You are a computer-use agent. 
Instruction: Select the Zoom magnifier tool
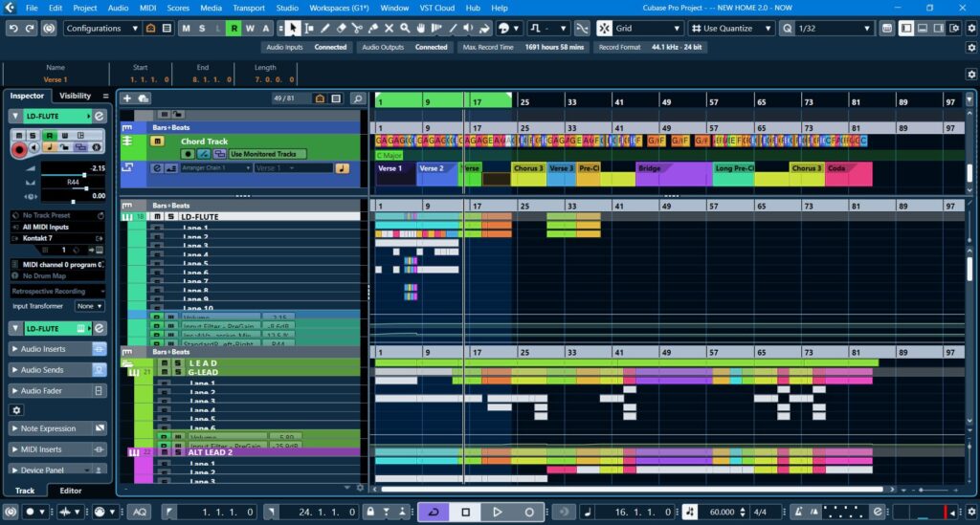click(405, 28)
